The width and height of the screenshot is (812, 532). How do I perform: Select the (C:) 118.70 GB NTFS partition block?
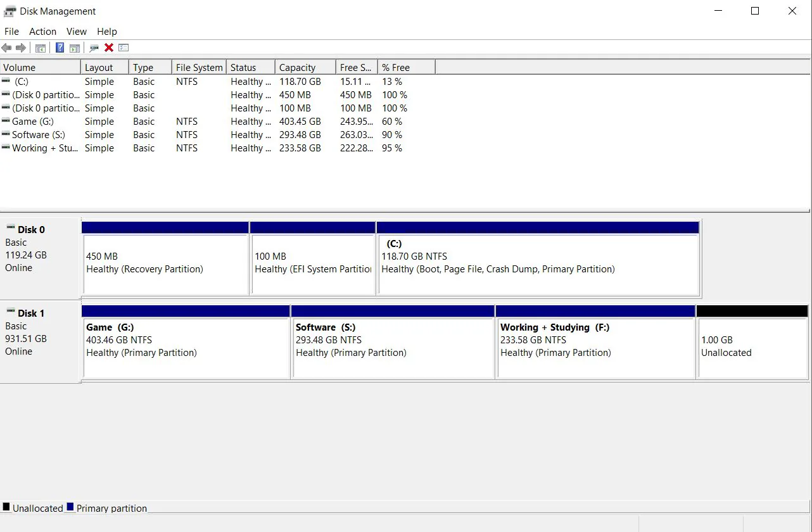point(538,258)
